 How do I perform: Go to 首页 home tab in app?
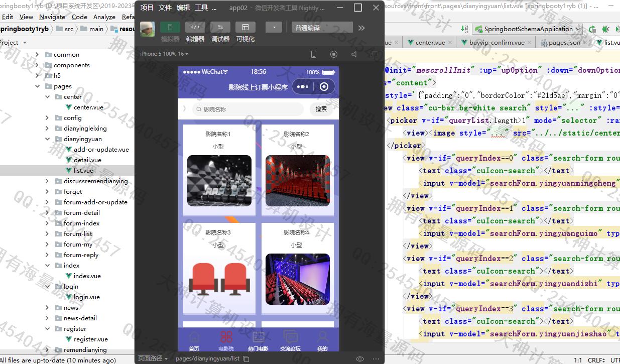tap(194, 341)
